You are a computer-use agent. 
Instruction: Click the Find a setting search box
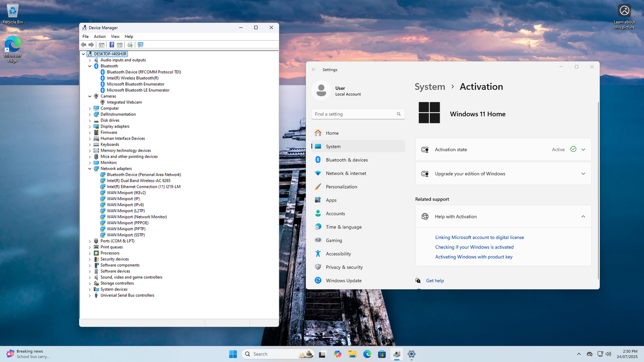[354, 114]
